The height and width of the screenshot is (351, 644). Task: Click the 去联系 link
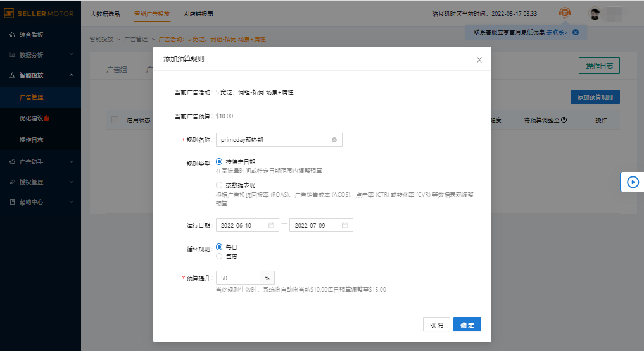[557, 32]
